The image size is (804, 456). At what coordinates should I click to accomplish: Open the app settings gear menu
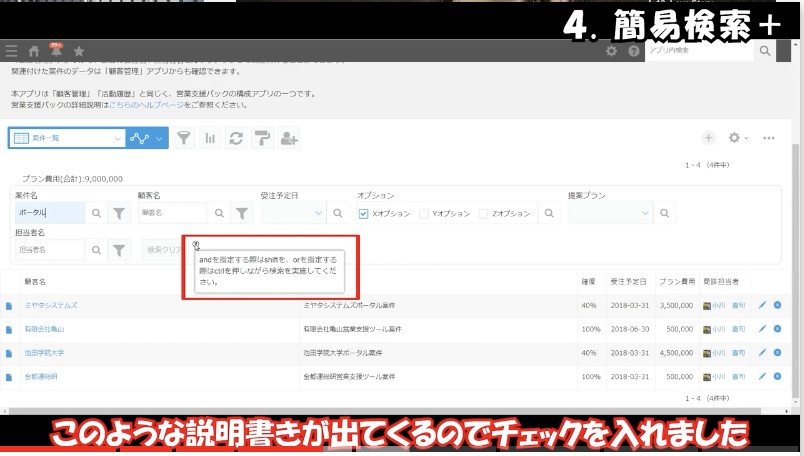[x=738, y=138]
